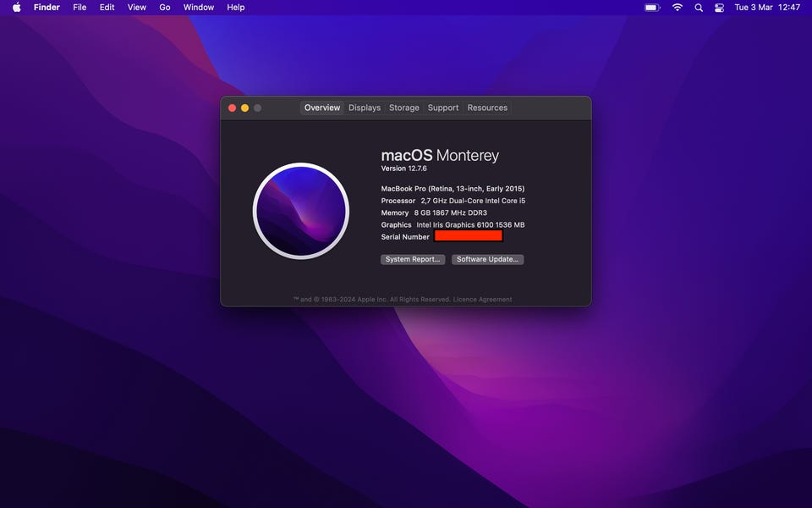Click the date and time clock
Viewport: 812px width, 508px height.
pyautogui.click(x=767, y=8)
